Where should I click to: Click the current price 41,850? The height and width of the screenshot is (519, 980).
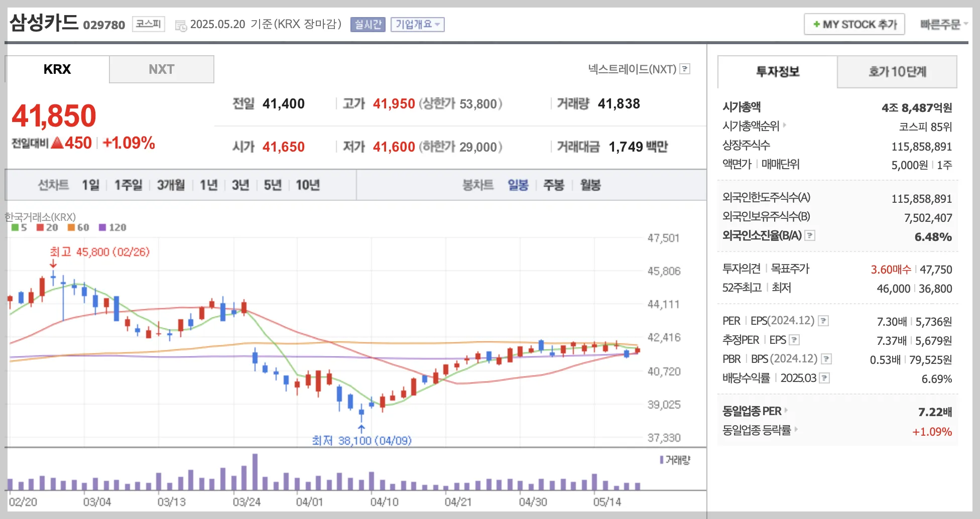point(54,116)
